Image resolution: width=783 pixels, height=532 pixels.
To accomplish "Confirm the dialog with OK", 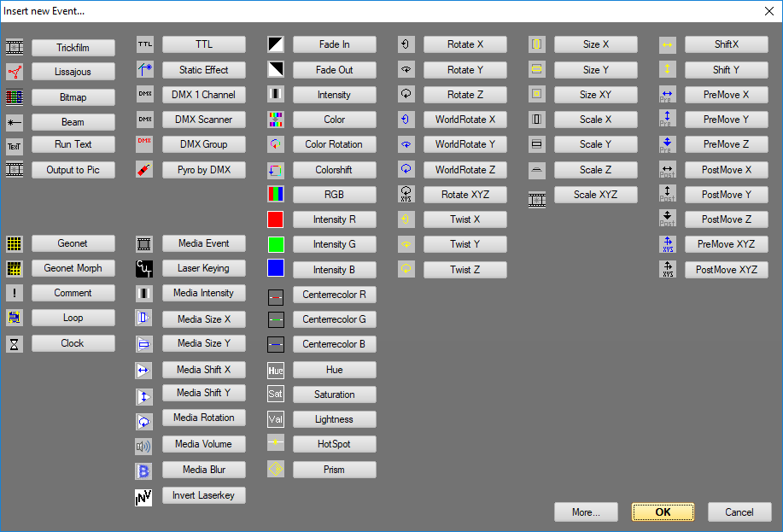I will click(x=663, y=512).
